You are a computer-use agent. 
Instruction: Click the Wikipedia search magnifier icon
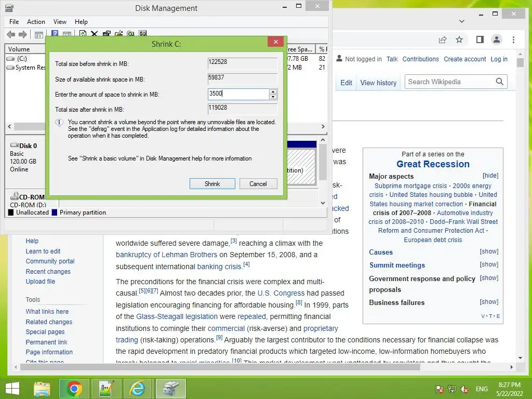coord(499,82)
